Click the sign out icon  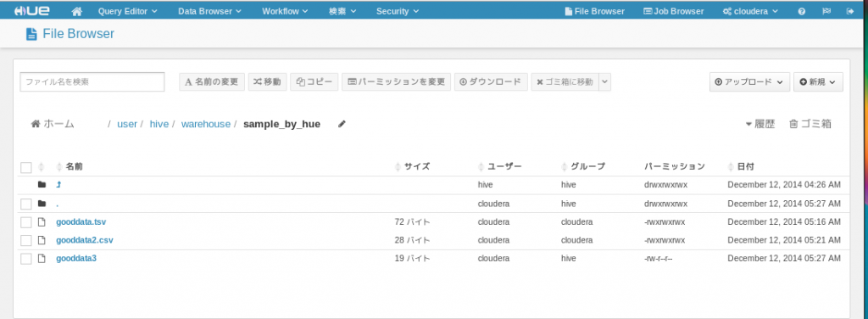[850, 11]
